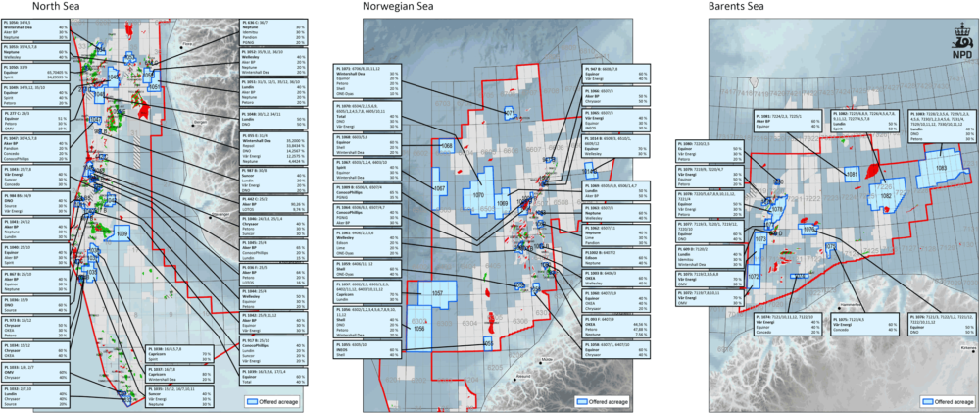Open the PL 1003 B OKEA licence box
The width and height of the screenshot is (980, 413).
coord(615,278)
